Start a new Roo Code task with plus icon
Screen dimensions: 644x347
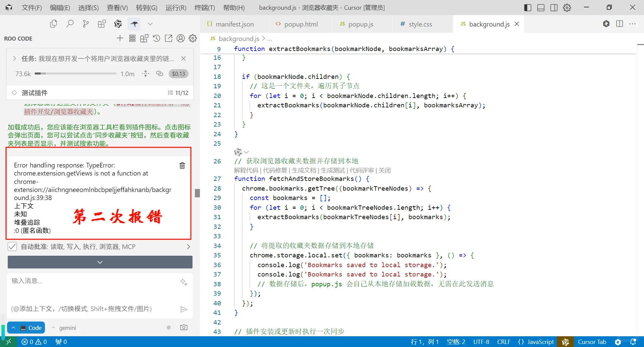point(120,38)
